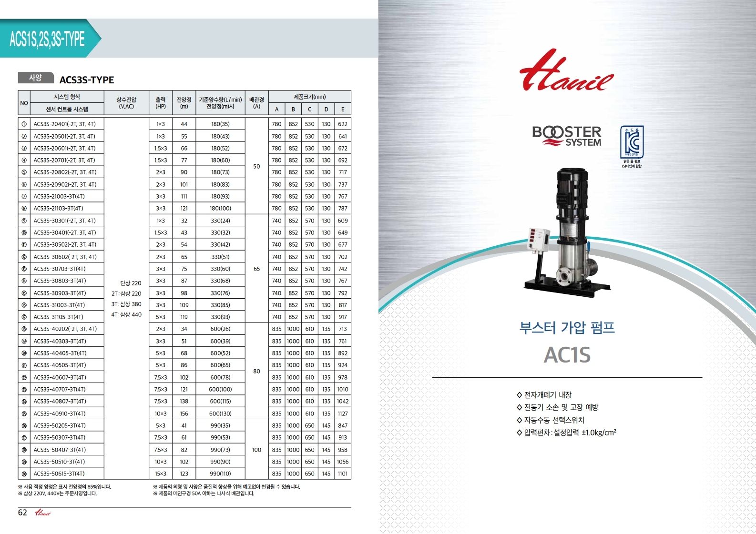Screen dimensions: 756x534
Task: Click row ACS3S-30502(-2T, 3T, 4T)
Action: click(x=184, y=244)
